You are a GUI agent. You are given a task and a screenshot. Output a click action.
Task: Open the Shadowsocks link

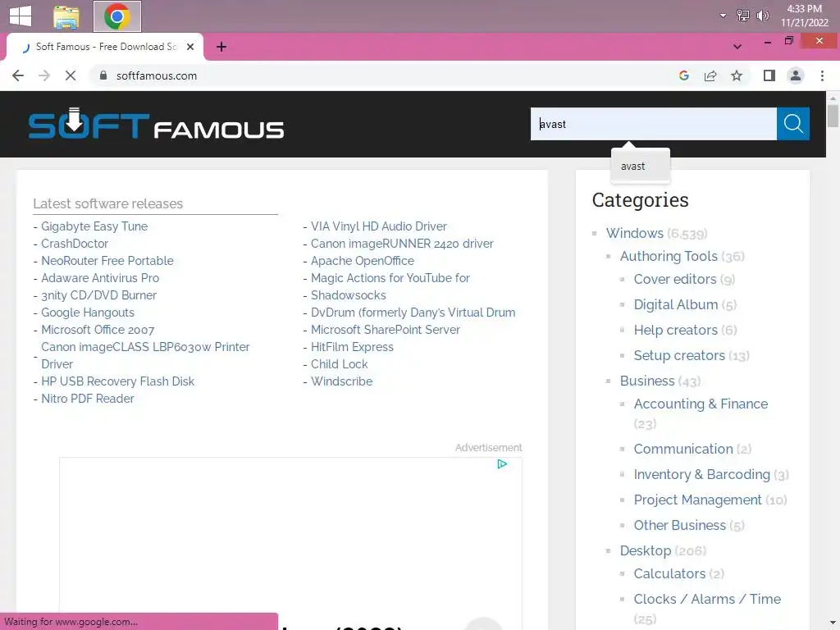click(x=348, y=295)
